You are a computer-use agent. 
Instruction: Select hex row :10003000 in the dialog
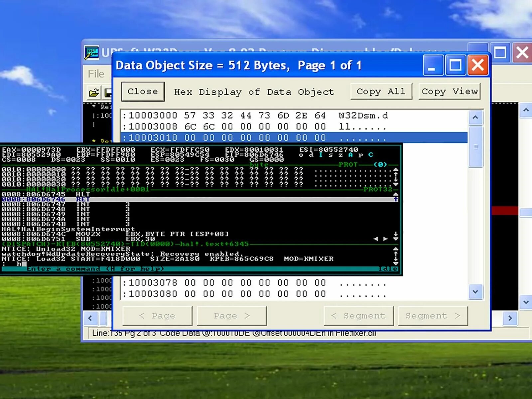point(294,115)
